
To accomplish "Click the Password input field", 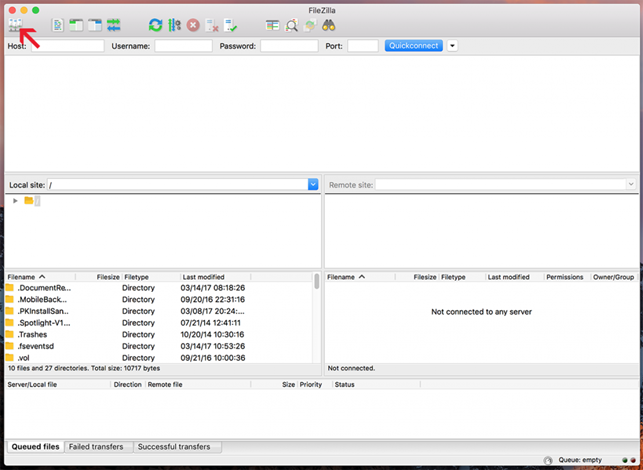I will point(289,46).
